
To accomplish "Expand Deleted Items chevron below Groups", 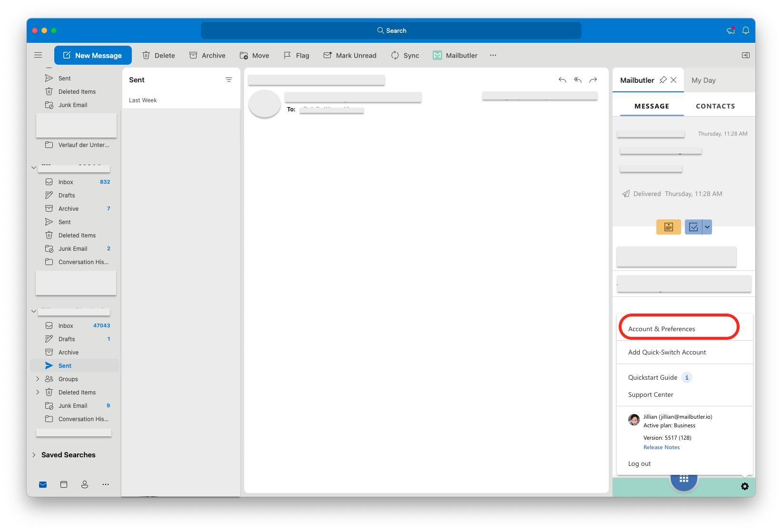I will pyautogui.click(x=37, y=392).
